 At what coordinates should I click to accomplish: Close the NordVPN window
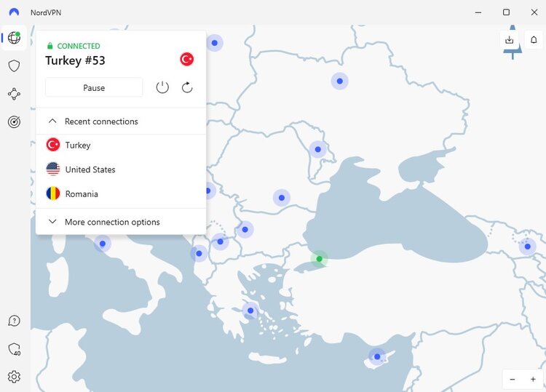tap(534, 12)
